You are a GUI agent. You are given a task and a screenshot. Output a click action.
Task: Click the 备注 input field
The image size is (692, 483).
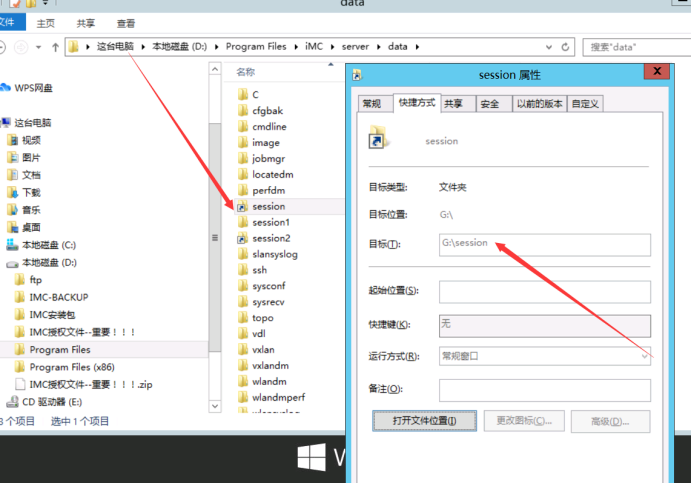[x=545, y=390]
